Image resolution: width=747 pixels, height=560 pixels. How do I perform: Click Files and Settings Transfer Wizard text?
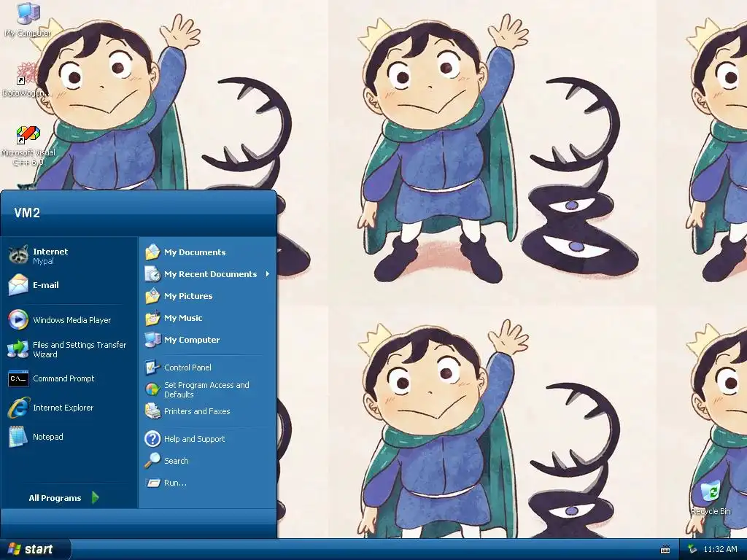(x=80, y=349)
